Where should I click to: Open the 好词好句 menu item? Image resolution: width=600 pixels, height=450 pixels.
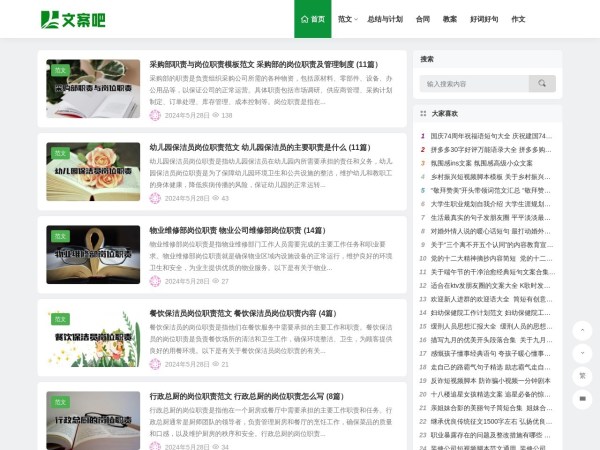(x=484, y=19)
